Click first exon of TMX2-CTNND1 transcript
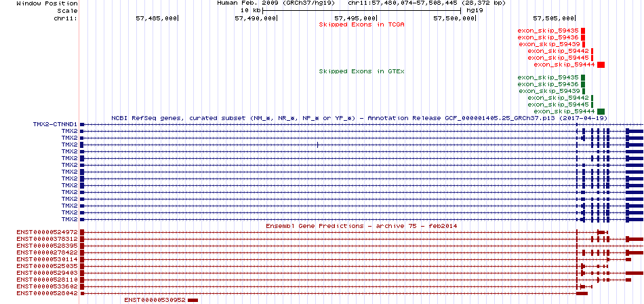Screen dimensions: 644x304 (x=82, y=123)
